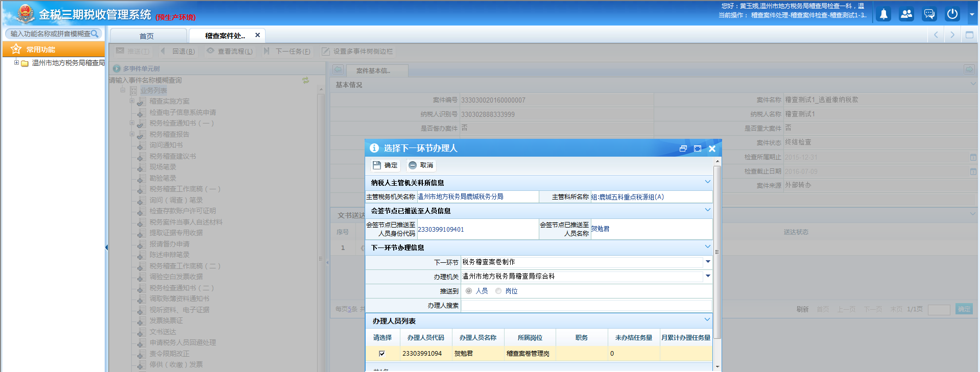Image resolution: width=980 pixels, height=372 pixels.
Task: Maximize the 选择下一环节办理人 dialog
Action: pyautogui.click(x=698, y=148)
